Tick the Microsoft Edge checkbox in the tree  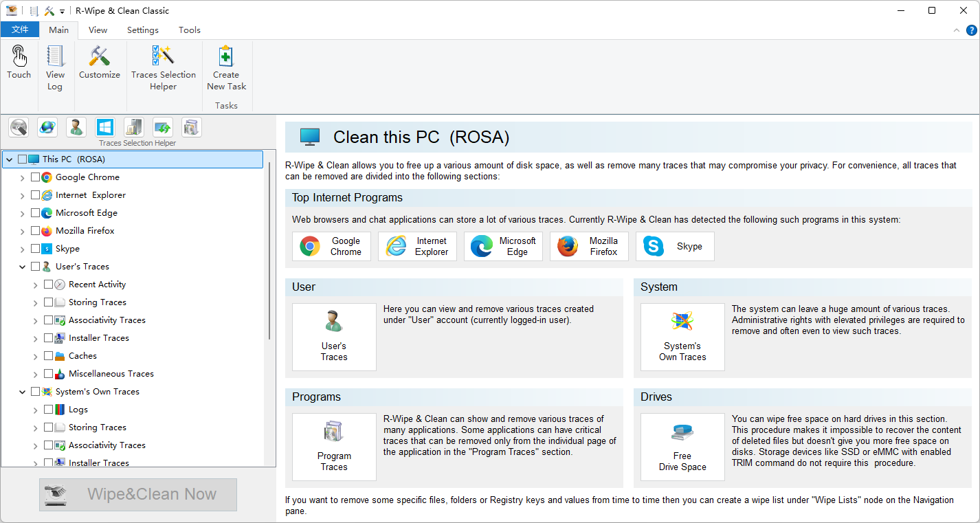[35, 213]
